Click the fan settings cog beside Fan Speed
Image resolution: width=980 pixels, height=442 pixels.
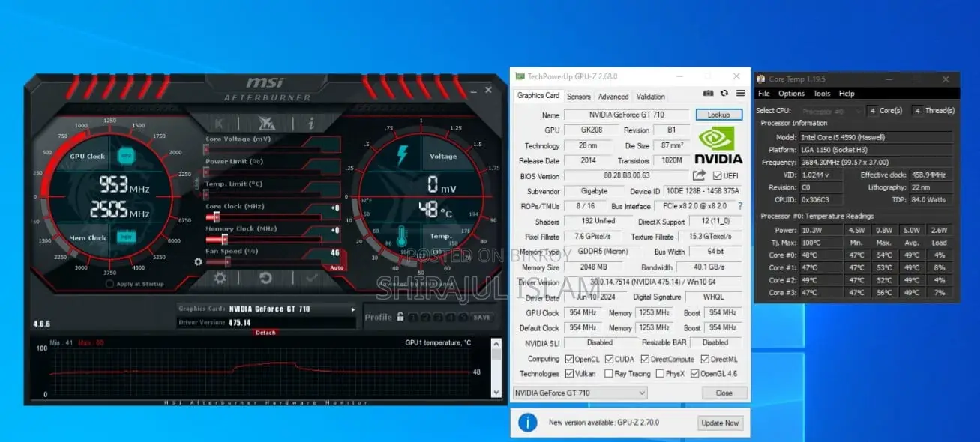[198, 262]
